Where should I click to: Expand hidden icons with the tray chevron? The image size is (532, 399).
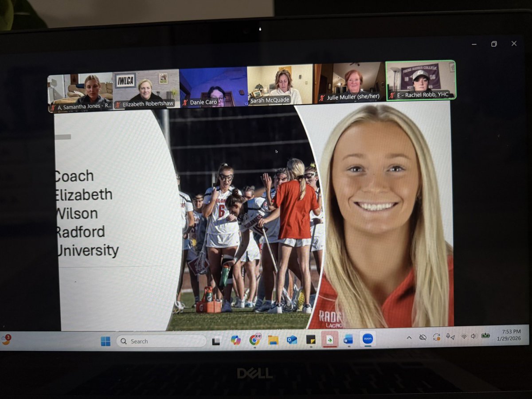pyautogui.click(x=409, y=337)
